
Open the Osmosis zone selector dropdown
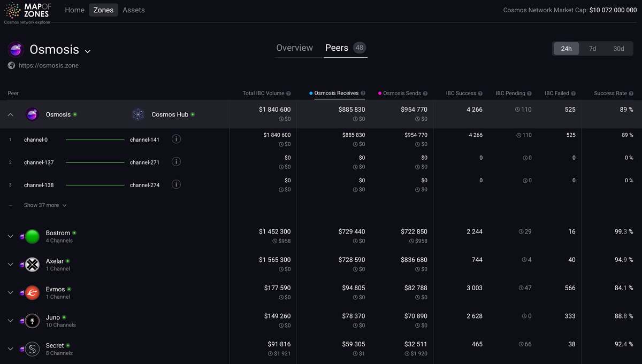[x=88, y=51]
